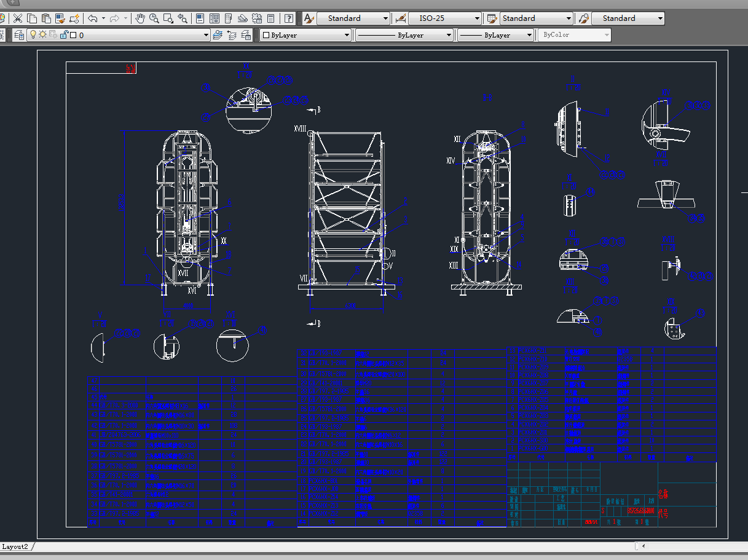Open the ByLayer lineweight dropdown
The width and height of the screenshot is (748, 560).
point(496,35)
